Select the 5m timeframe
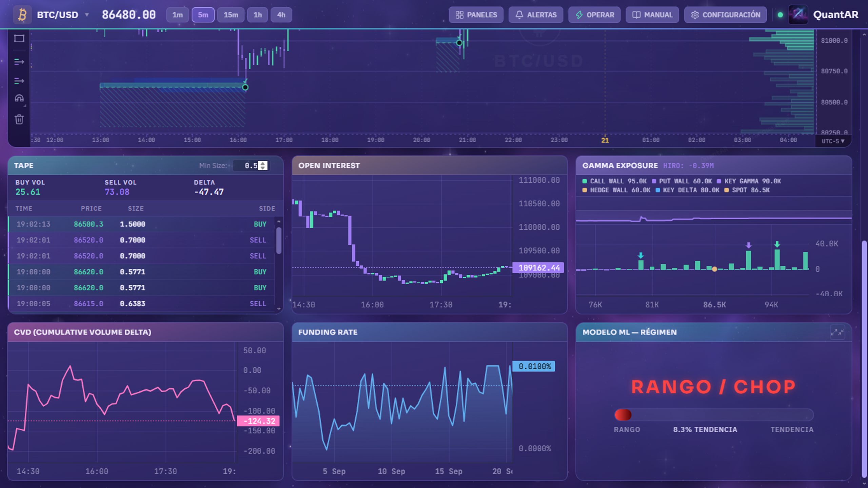This screenshot has width=868, height=488. (x=203, y=15)
